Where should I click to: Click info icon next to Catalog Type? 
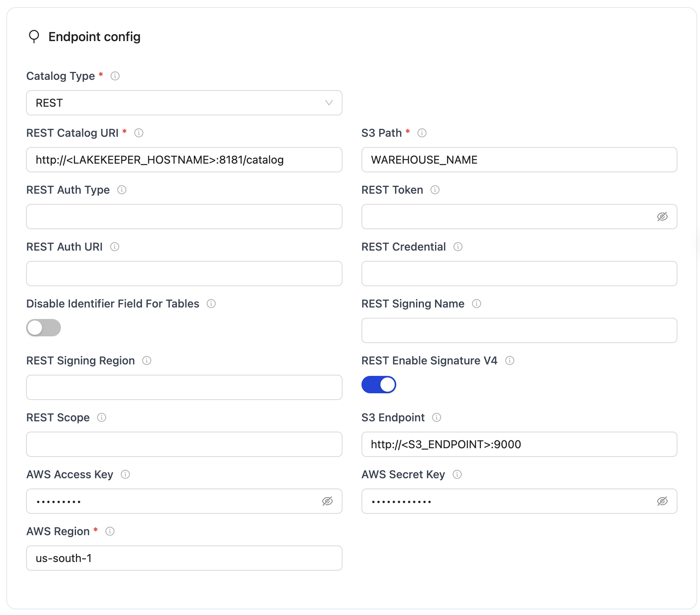pos(115,76)
